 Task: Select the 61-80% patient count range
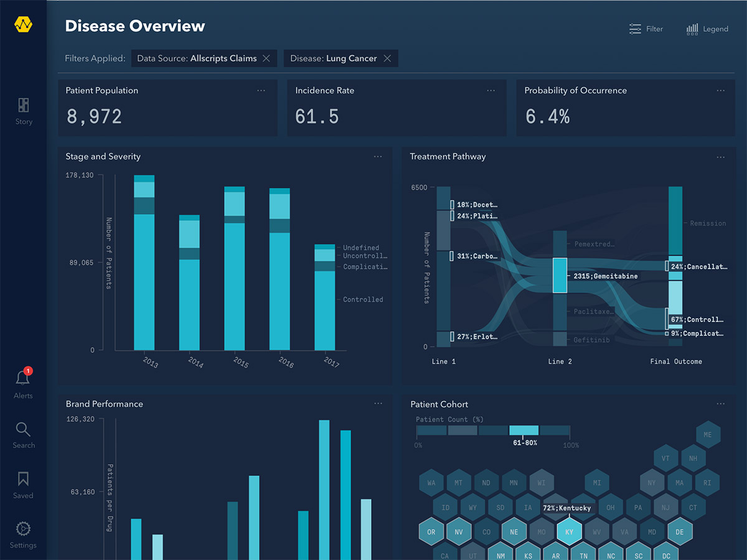point(524,431)
